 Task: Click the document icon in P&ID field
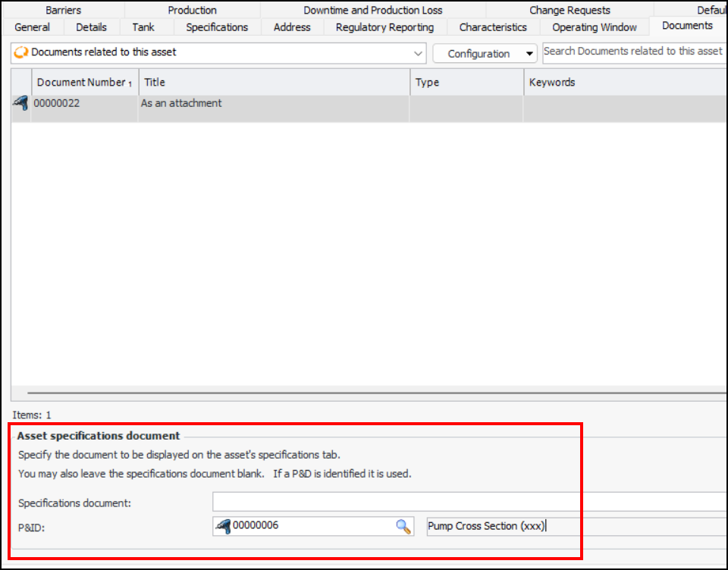click(223, 526)
